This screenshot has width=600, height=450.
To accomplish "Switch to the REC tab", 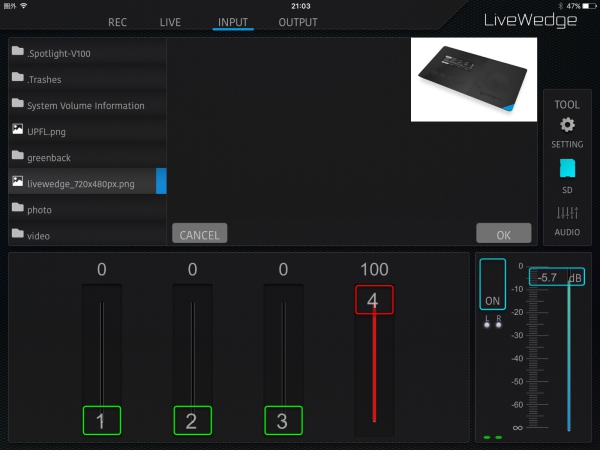I will pos(117,22).
